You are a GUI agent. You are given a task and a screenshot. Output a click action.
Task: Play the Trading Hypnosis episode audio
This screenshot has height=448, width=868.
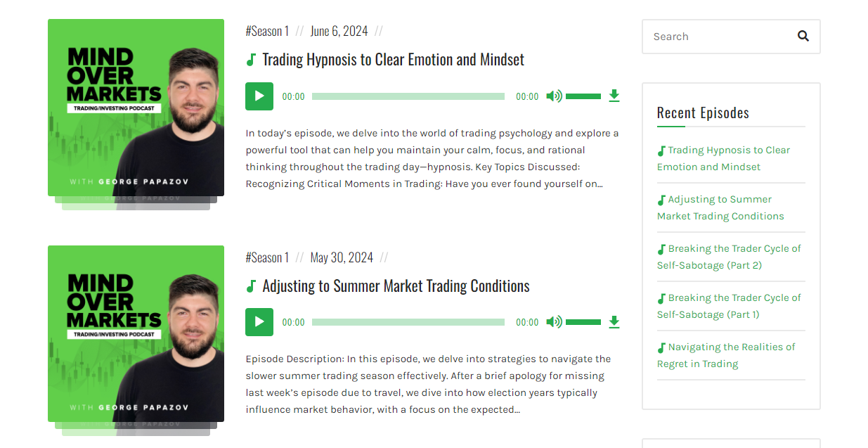click(x=259, y=96)
